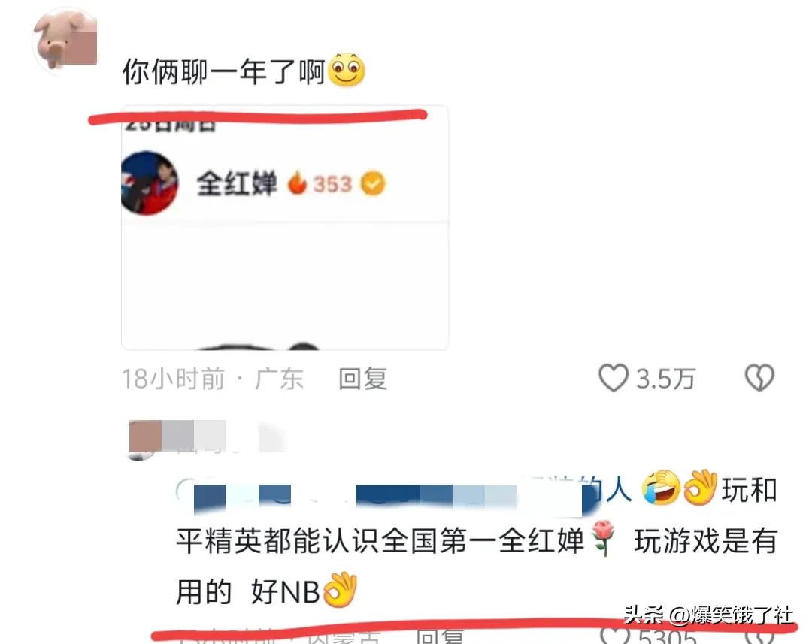Like the comment with 3.5万 hearts
812x644 pixels.
[x=614, y=378]
